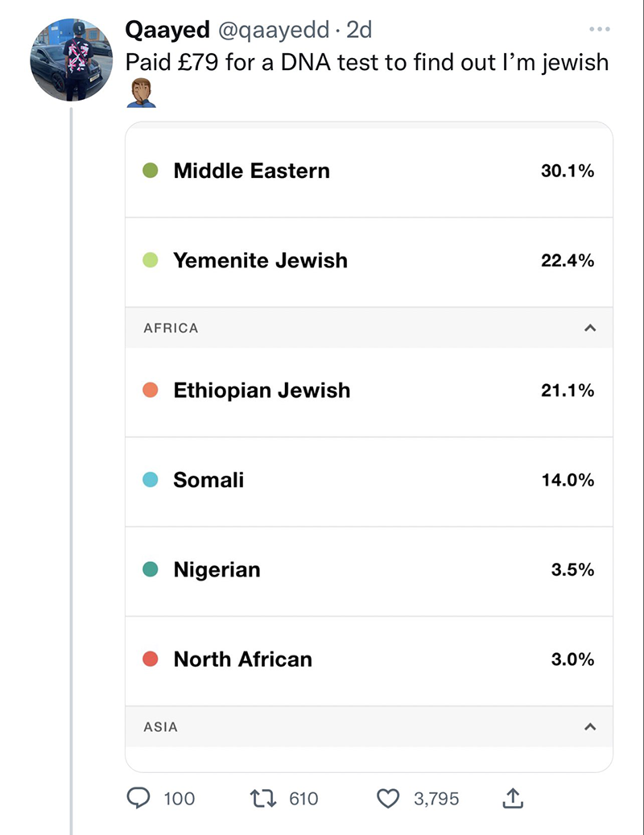Image resolution: width=644 pixels, height=835 pixels.
Task: Open the Qaayed display name link
Action: pos(167,30)
